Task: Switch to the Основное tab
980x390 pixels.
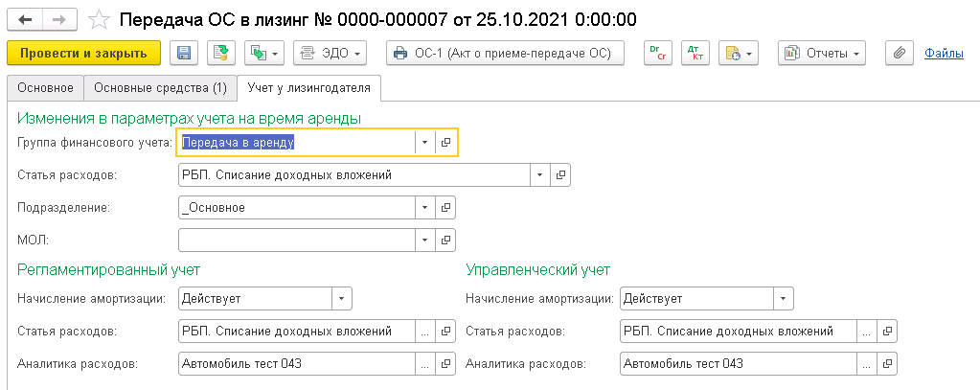Action: point(45,88)
